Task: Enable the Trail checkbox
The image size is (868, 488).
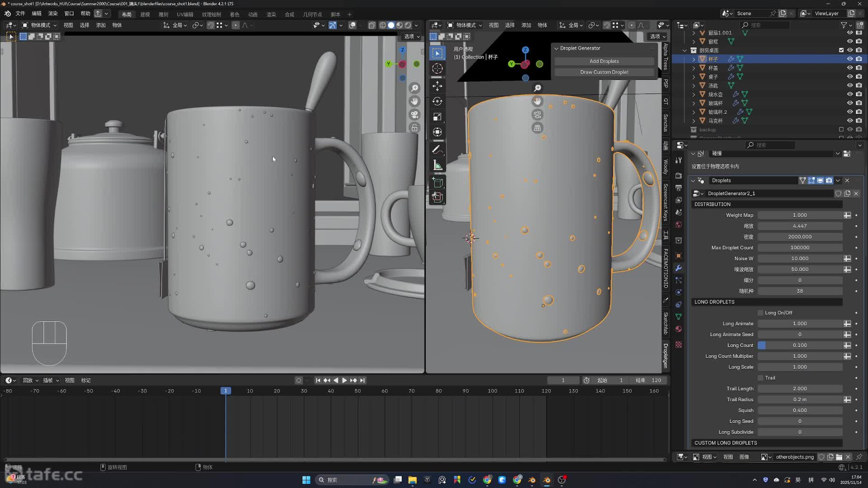Action: [760, 378]
